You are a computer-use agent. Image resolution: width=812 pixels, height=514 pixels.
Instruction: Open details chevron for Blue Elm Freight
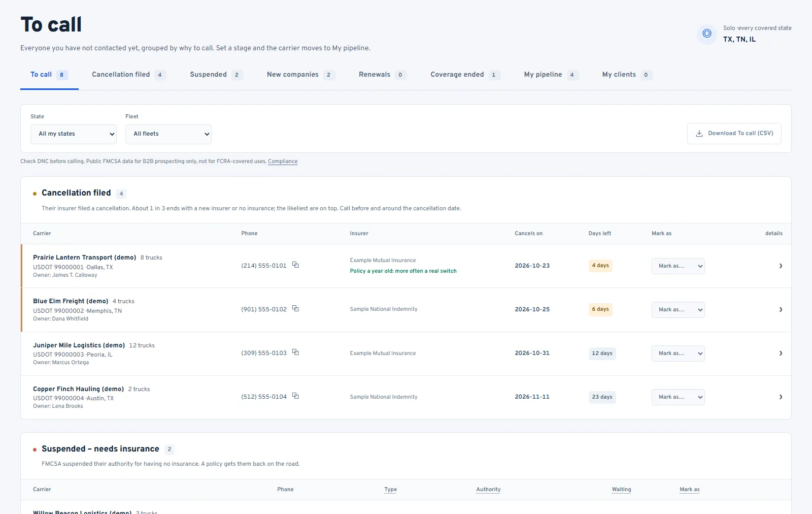pos(781,310)
